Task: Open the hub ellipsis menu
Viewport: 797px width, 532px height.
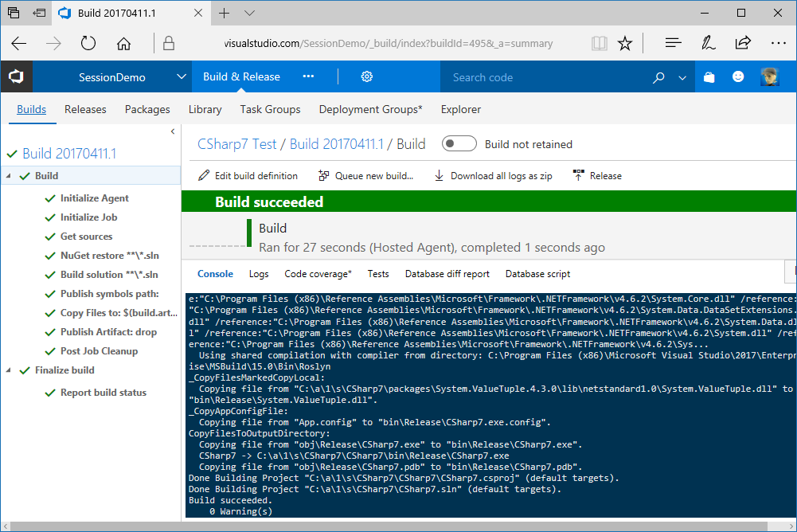Action: pos(308,76)
